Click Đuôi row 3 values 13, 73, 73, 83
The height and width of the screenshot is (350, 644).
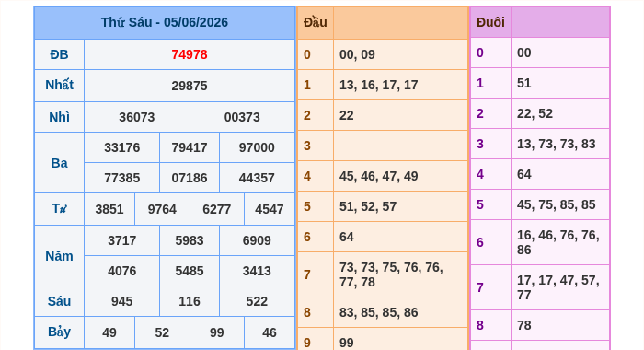pos(556,145)
